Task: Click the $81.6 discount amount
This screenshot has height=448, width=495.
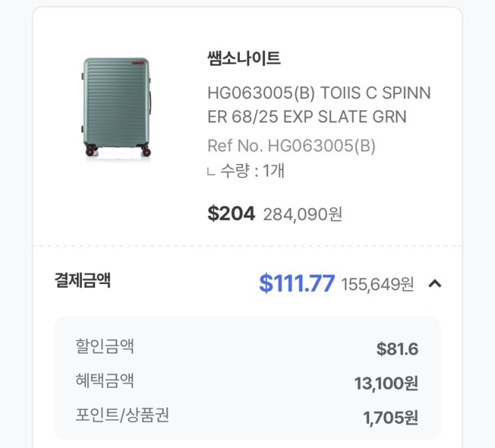Action: [397, 349]
